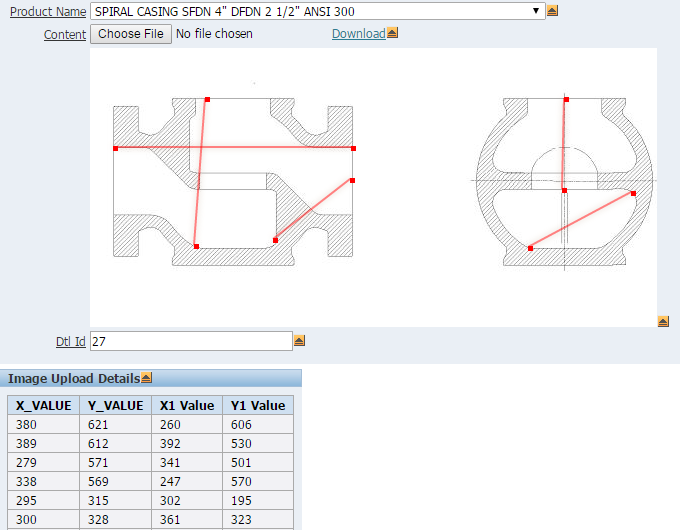Screen dimensions: 683x530
Task: Select cell with Y1 value 530
Action: tap(258, 443)
